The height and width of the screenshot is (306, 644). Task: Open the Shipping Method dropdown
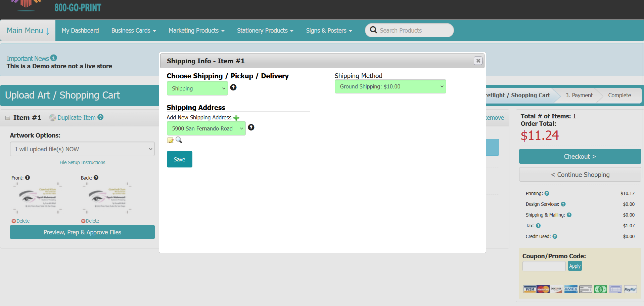click(x=390, y=87)
